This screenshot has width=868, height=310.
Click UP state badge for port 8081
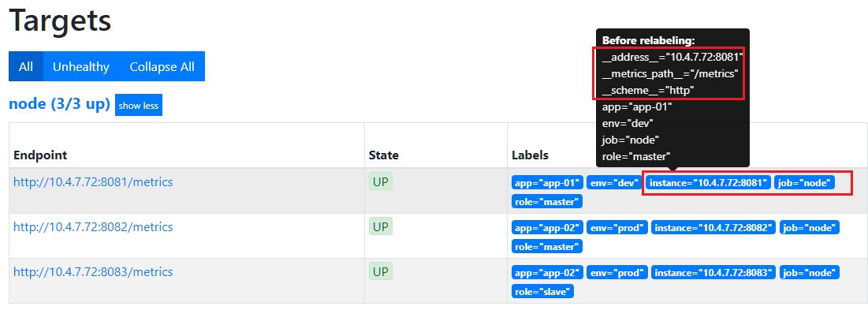pyautogui.click(x=381, y=181)
